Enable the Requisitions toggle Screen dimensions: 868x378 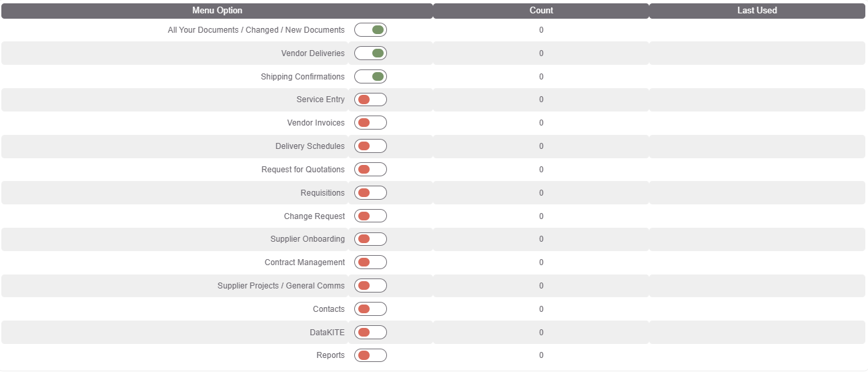(x=370, y=193)
